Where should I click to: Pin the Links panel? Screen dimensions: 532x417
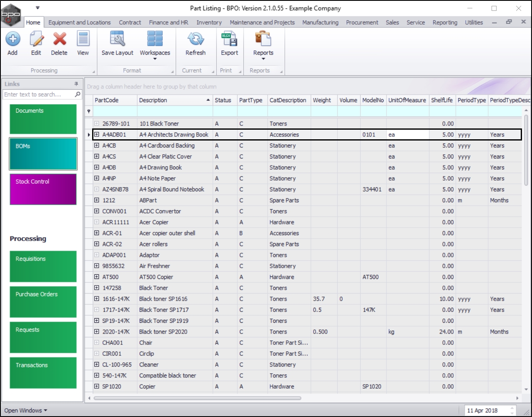point(76,84)
